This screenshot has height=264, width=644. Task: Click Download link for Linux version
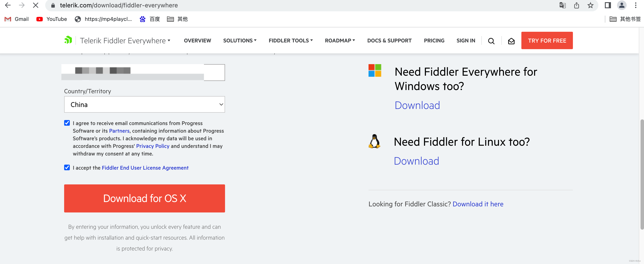tap(416, 161)
